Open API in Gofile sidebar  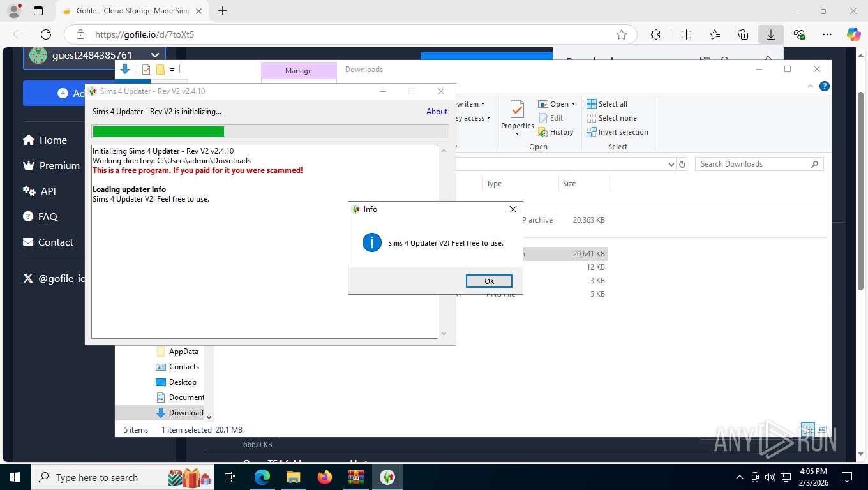click(x=40, y=191)
